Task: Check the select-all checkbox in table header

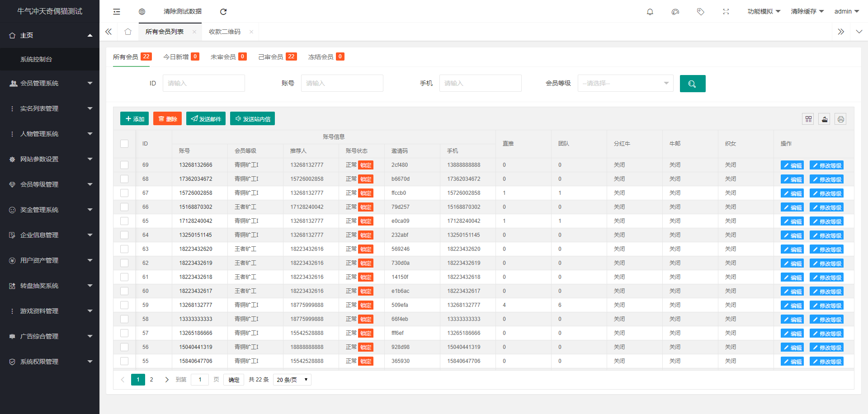Action: [x=124, y=144]
